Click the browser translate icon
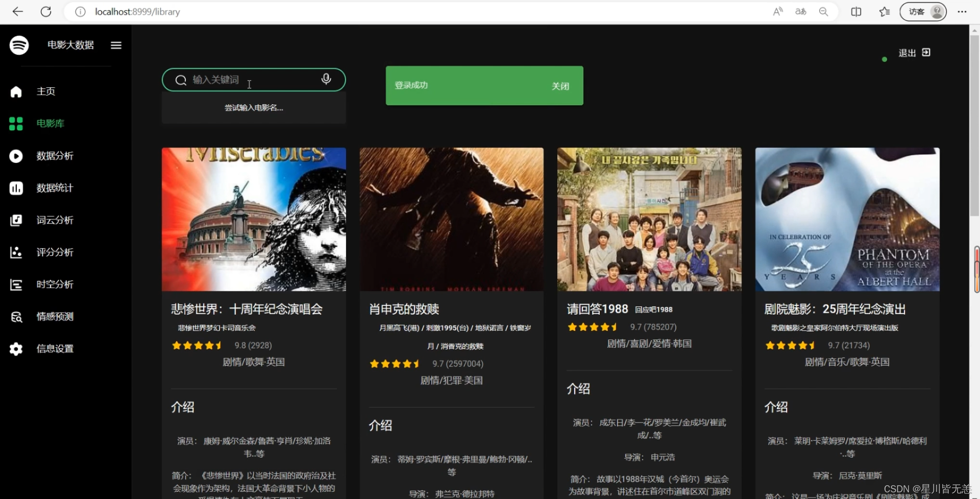980x499 pixels. [800, 11]
